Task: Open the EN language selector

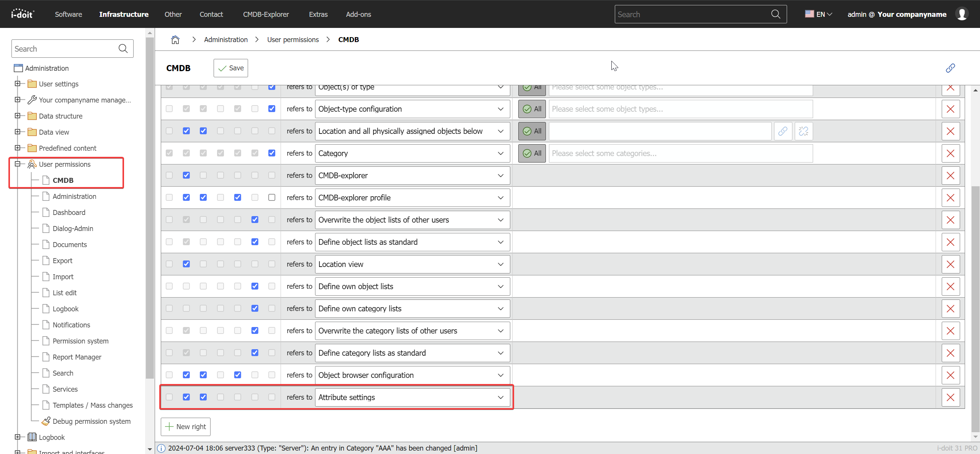Action: (818, 14)
